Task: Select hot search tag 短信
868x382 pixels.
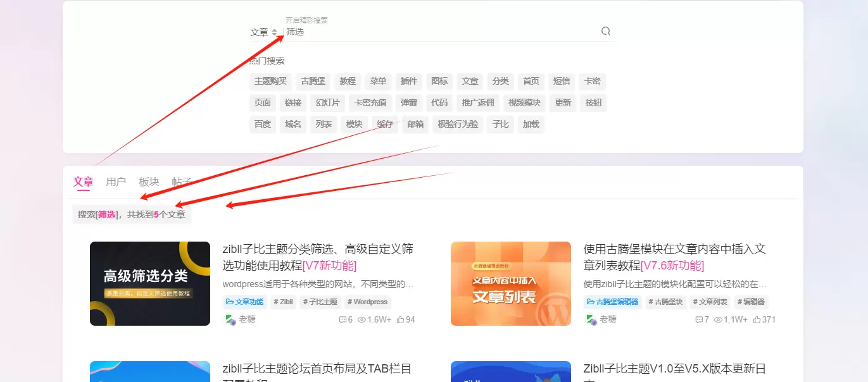Action: coord(562,82)
